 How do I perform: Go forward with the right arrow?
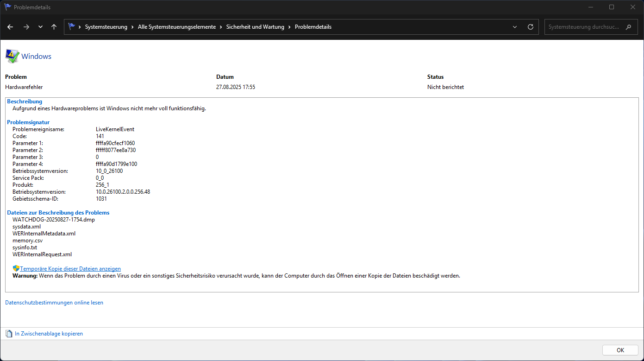pyautogui.click(x=26, y=27)
